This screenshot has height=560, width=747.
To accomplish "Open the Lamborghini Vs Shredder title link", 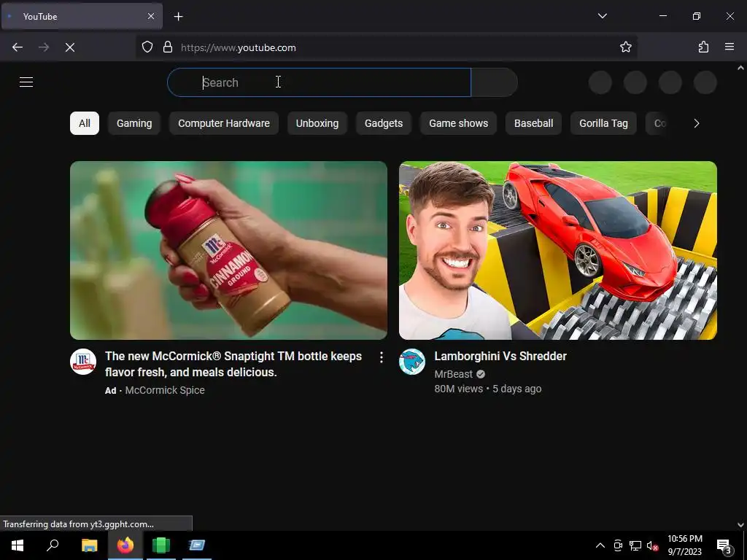I will pyautogui.click(x=500, y=356).
